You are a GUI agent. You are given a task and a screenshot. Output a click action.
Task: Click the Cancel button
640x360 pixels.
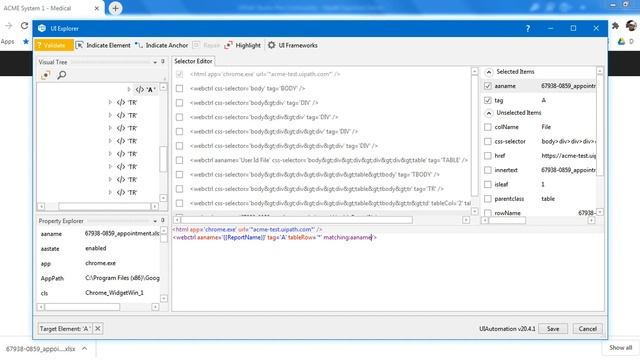pos(587,329)
